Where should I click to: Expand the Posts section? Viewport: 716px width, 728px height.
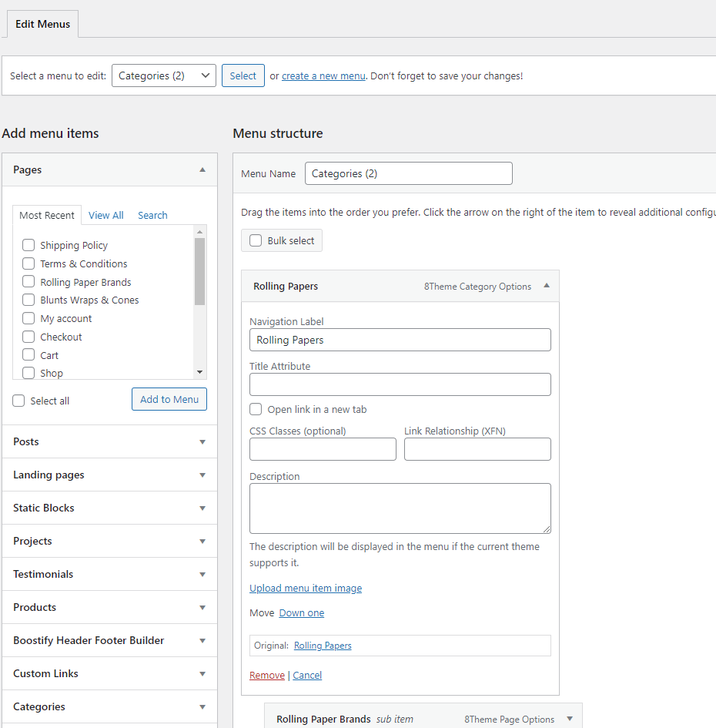[202, 442]
